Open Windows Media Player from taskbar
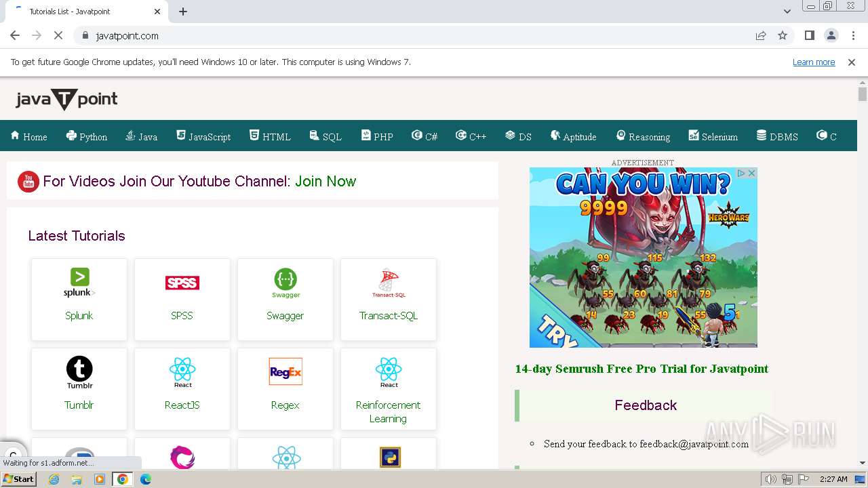Viewport: 868px width, 488px height. (100, 479)
